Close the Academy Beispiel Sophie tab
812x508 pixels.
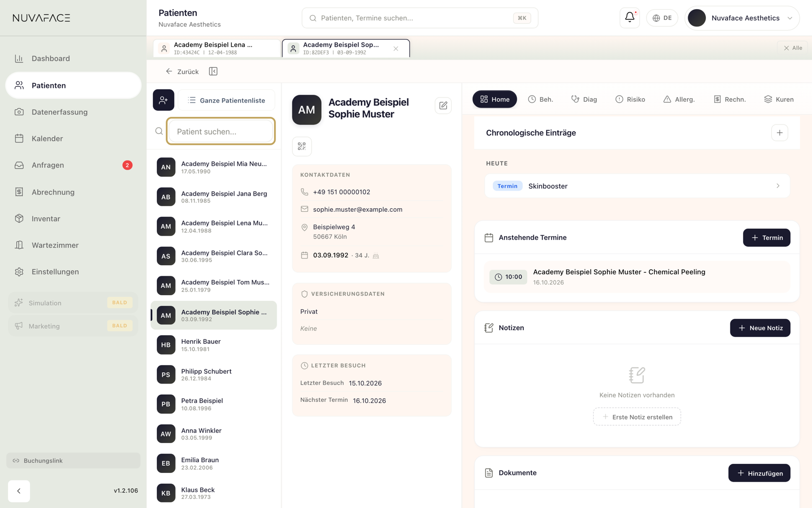[396, 49]
